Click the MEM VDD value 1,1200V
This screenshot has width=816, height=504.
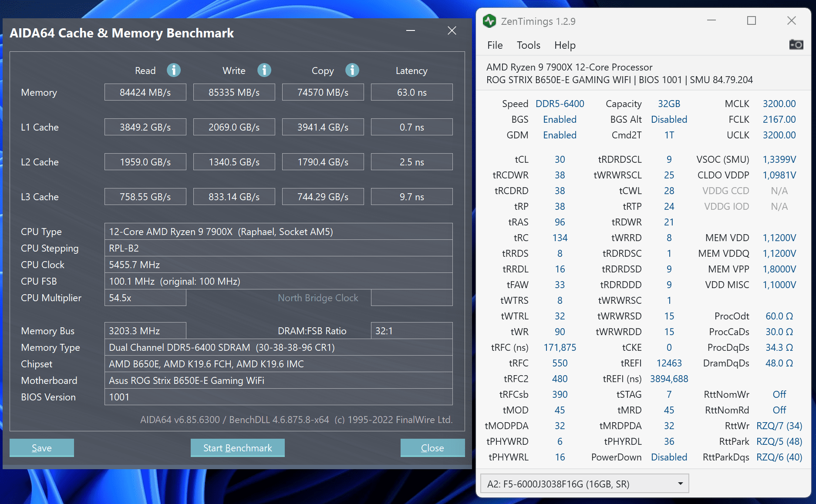(779, 238)
